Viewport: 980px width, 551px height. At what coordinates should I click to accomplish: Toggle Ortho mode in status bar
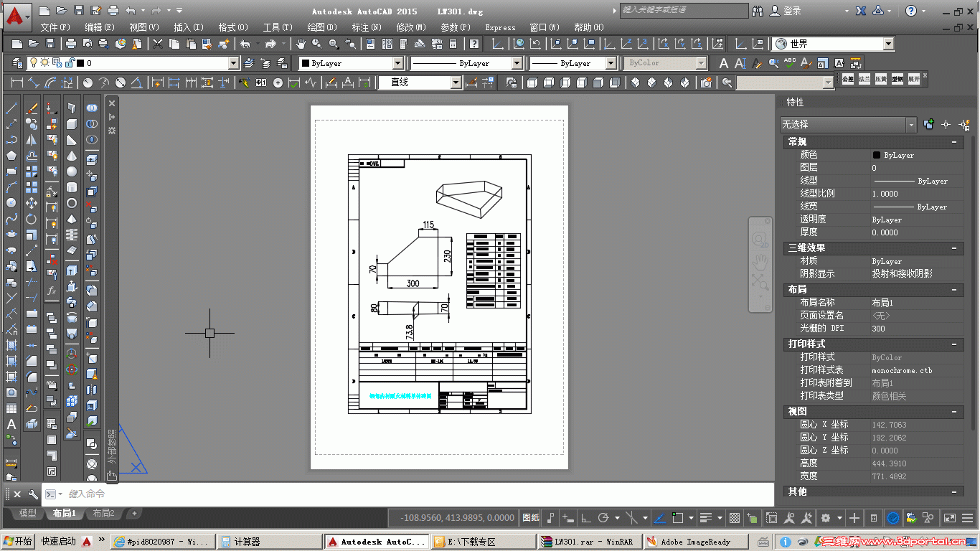(x=585, y=517)
